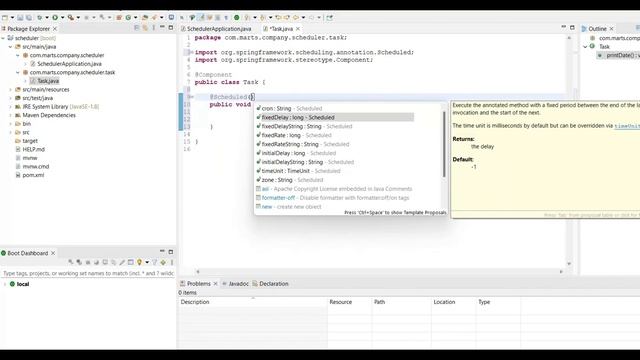Toggle Link with Editor in Package Explorer

tap(145, 28)
